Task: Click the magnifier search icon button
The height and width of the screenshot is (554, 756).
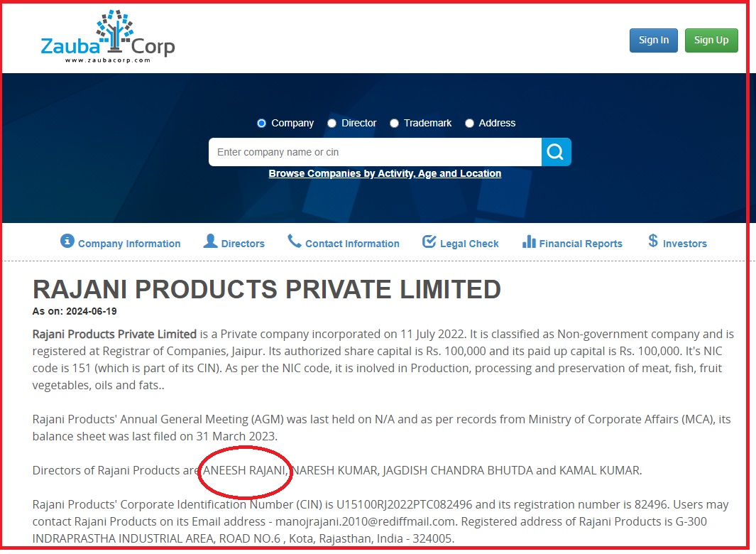Action: (x=556, y=152)
